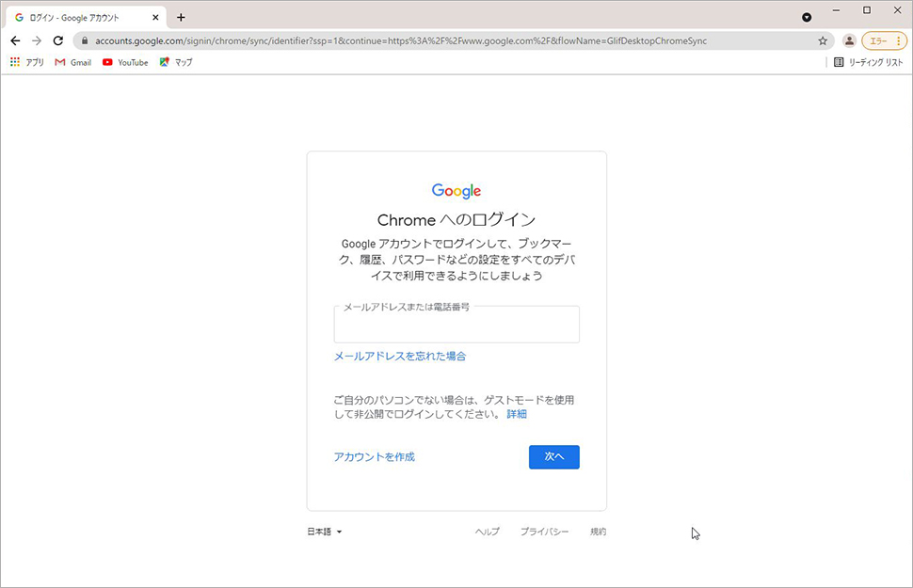Screen dimensions: 913x588
Task: Click the メールアドレスを忘れた場合 link
Action: [399, 357]
